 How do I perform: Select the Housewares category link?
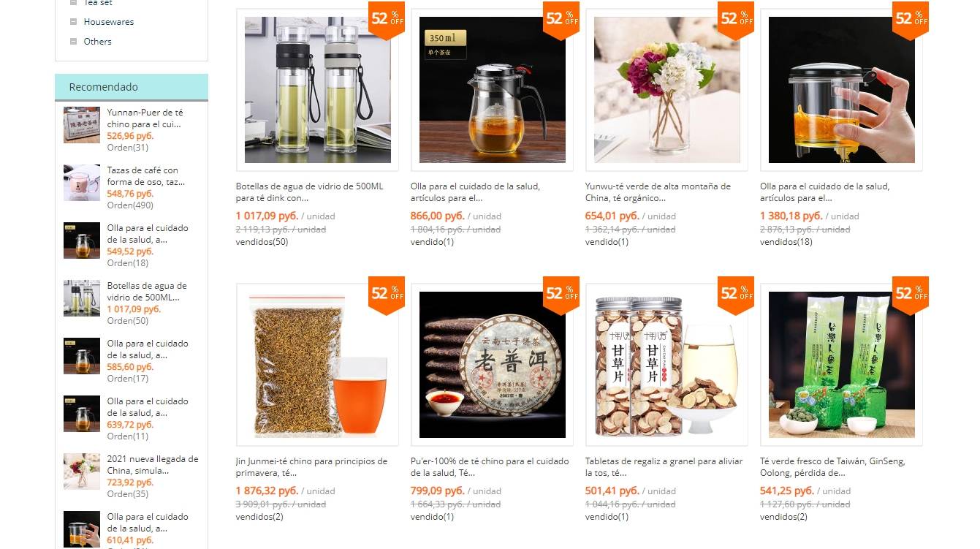click(109, 22)
